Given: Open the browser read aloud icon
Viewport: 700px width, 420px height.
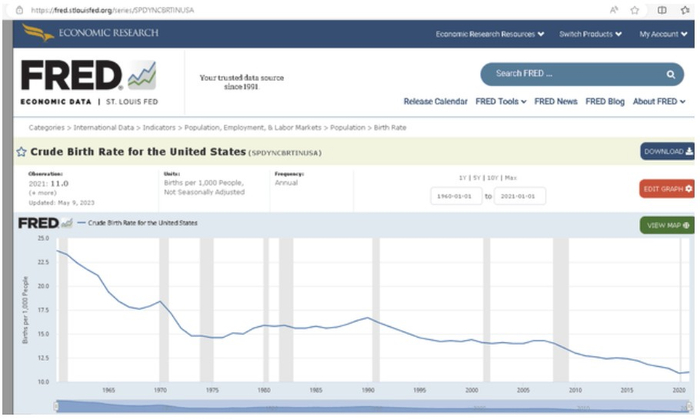Looking at the screenshot, I should click(x=613, y=9).
